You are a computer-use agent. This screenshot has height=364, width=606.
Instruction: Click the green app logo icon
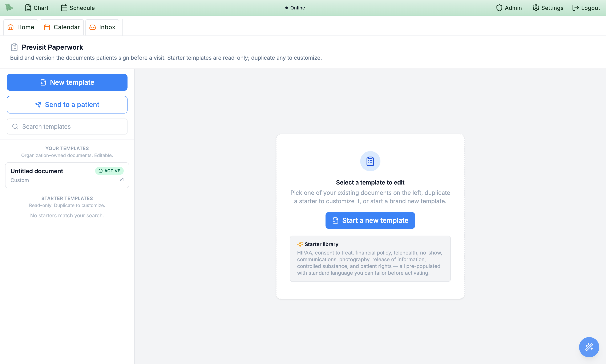pos(9,8)
